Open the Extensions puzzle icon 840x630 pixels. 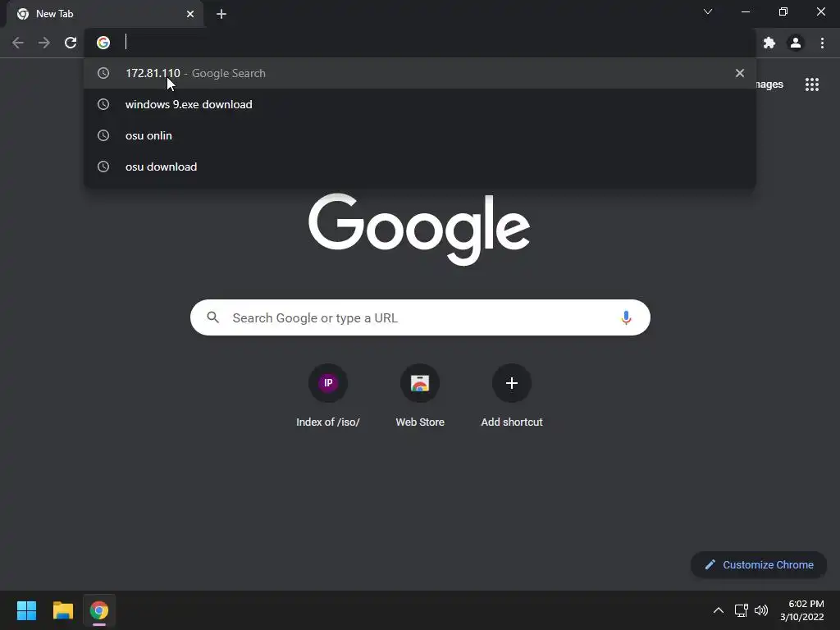pos(769,43)
